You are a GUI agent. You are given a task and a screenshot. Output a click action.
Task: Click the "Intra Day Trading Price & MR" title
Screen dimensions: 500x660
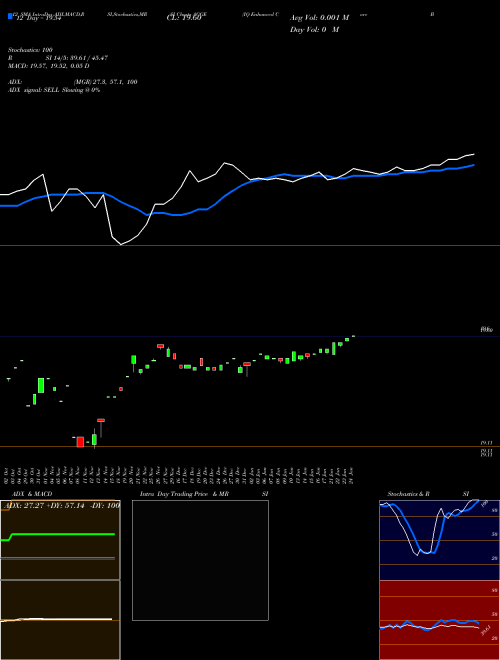184,494
